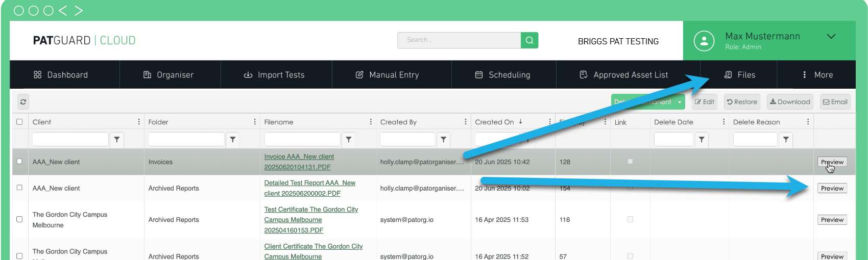
Task: Open the Invoice AAA_New client PDF link
Action: click(x=299, y=162)
